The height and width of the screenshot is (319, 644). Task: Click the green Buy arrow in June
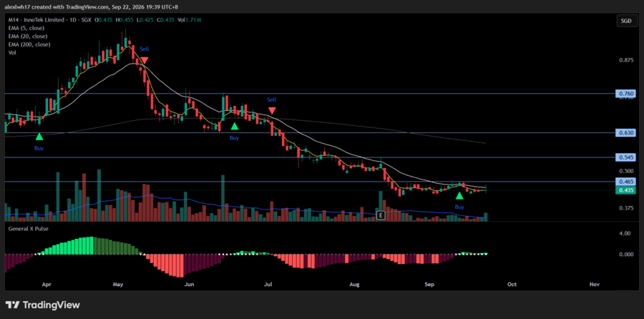[234, 126]
